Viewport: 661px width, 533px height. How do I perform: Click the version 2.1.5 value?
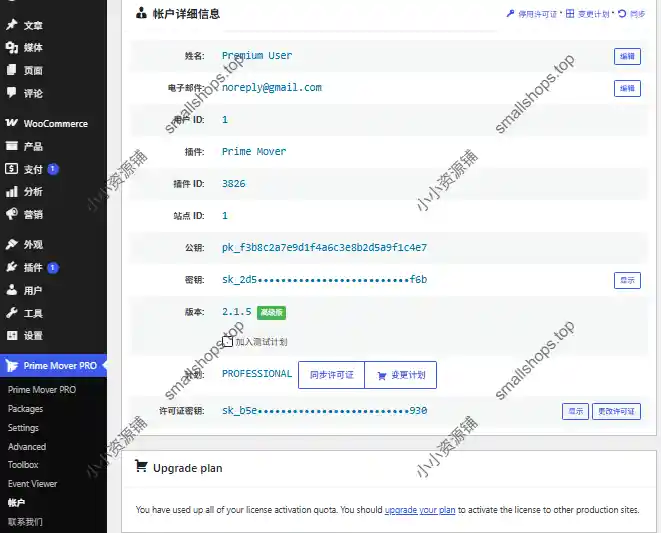pos(236,312)
